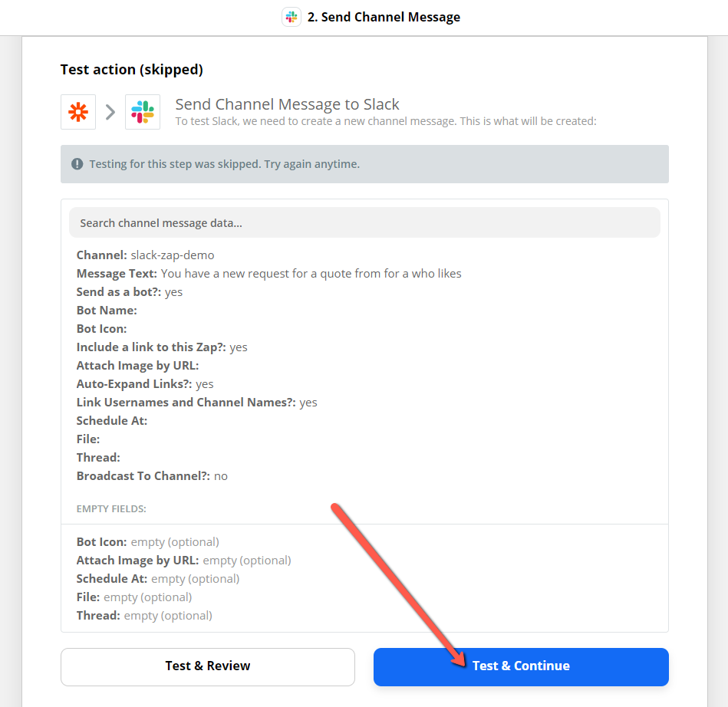The width and height of the screenshot is (728, 707).
Task: Select the 'Auto-Expand Links?: yes' row
Action: click(145, 384)
